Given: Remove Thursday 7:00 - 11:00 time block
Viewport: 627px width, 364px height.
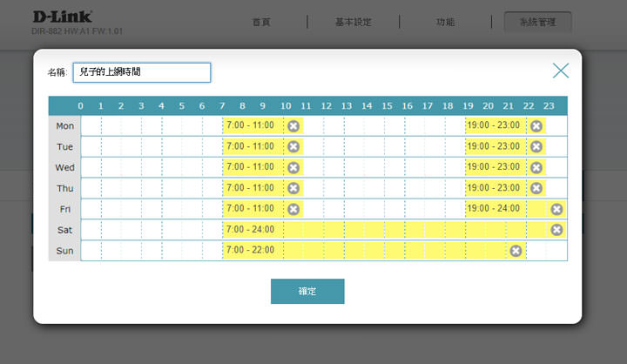Looking at the screenshot, I should pos(293,188).
